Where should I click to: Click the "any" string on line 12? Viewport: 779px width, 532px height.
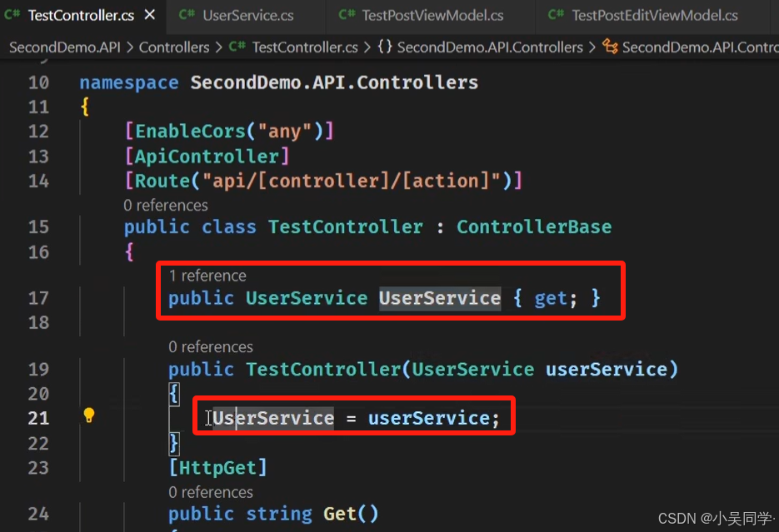[285, 132]
